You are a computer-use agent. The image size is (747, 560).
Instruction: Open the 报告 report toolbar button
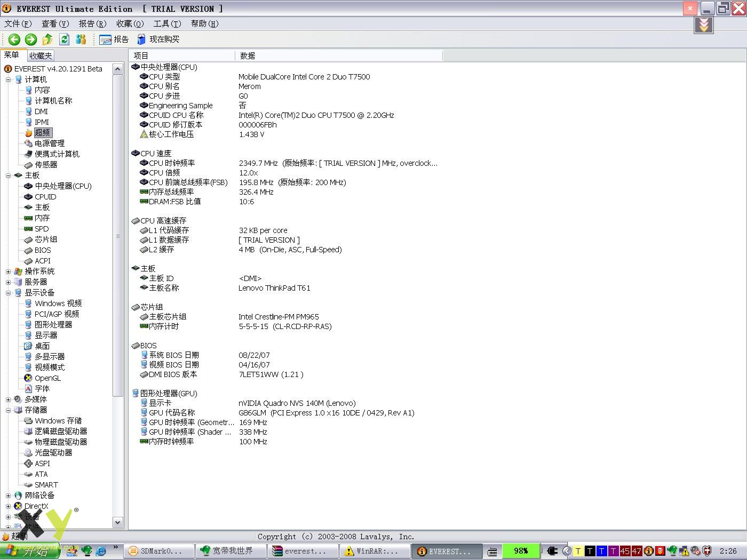[x=114, y=39]
